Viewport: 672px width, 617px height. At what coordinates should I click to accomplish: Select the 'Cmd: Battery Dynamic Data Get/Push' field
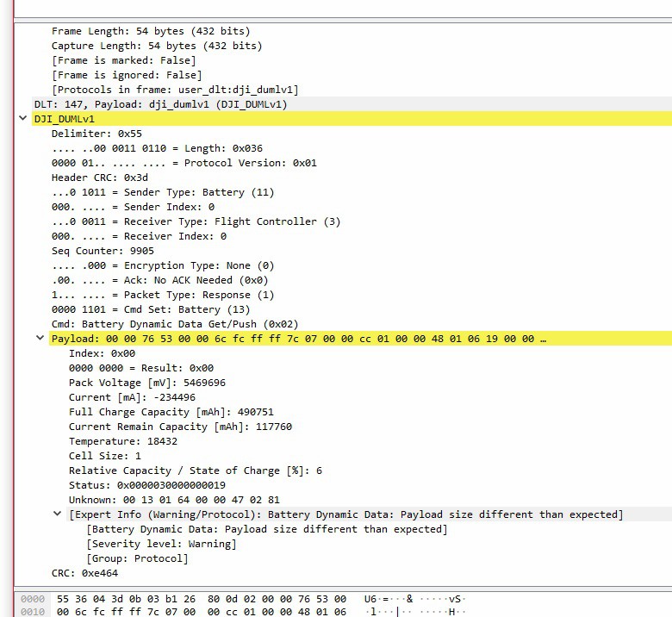click(x=175, y=324)
